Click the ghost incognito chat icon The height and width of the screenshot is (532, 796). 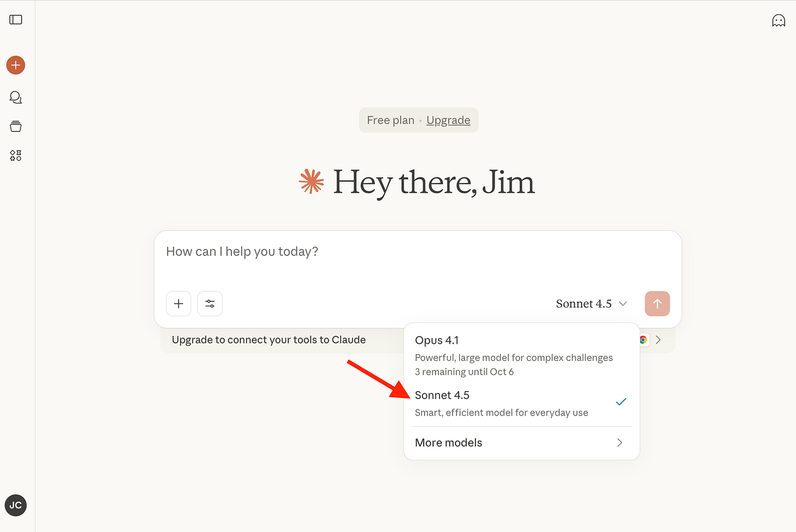(778, 21)
